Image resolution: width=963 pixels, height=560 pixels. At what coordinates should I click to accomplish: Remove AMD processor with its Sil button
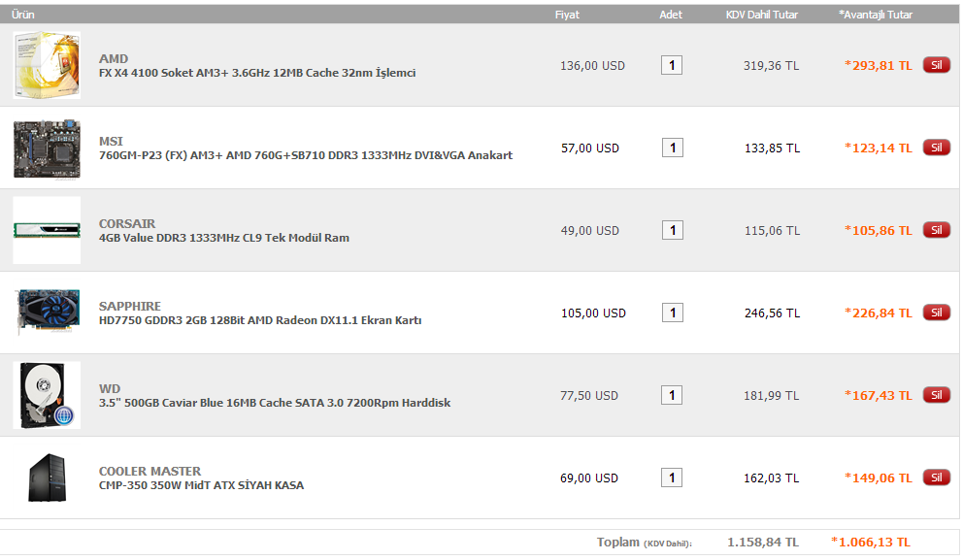[936, 65]
